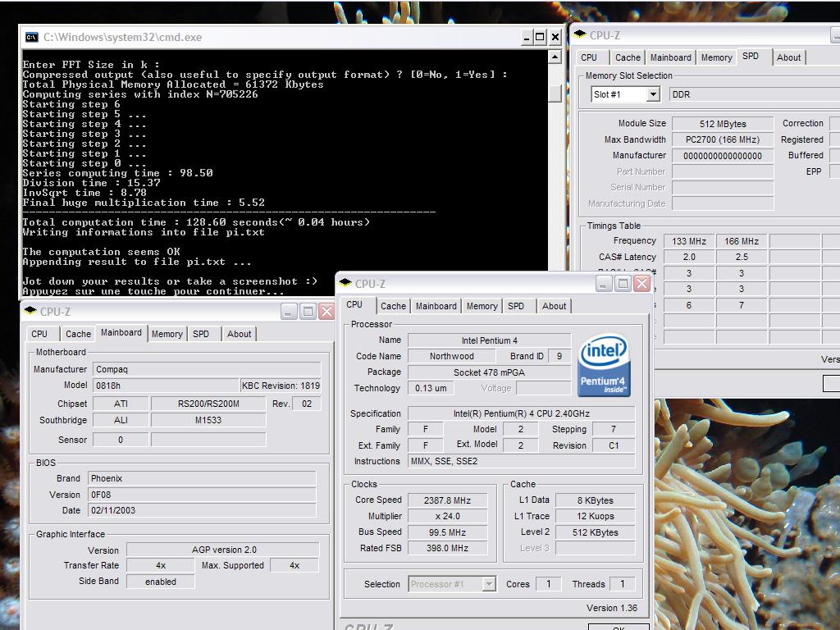The image size is (840, 630).
Task: Select About tab in Mainboard CPU-Z window
Action: point(239,334)
